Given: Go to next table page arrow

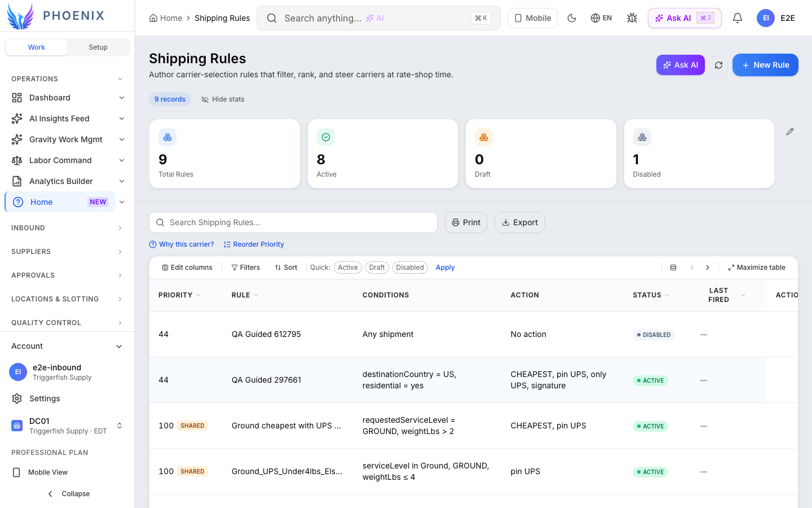Looking at the screenshot, I should 708,268.
